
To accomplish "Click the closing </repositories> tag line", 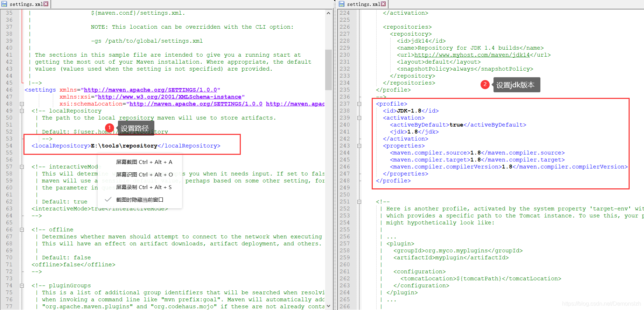I will (409, 83).
